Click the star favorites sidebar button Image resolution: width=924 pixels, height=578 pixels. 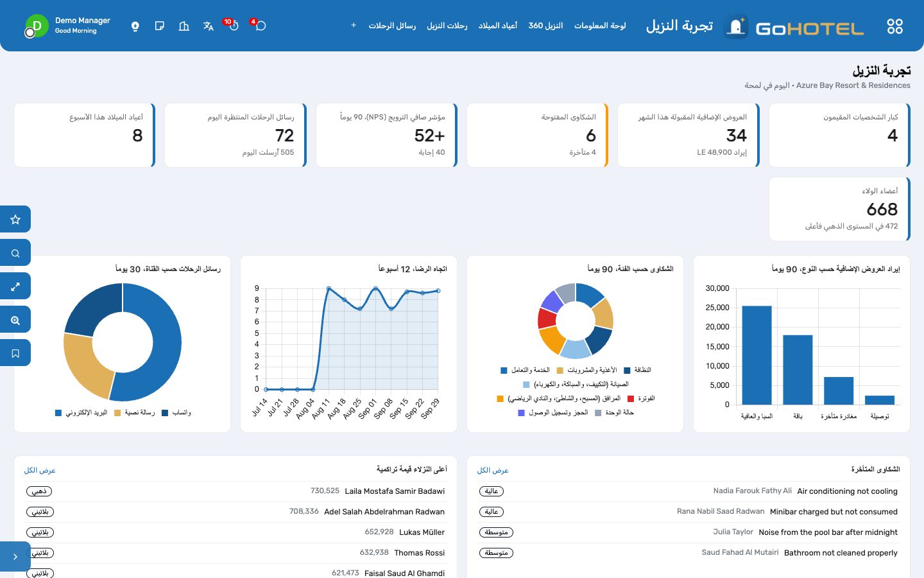tap(15, 219)
